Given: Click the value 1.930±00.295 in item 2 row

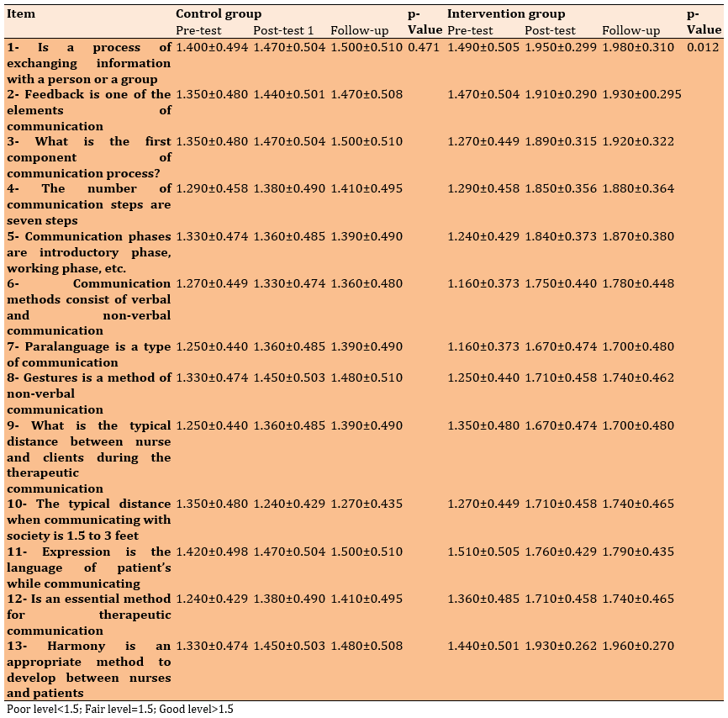Looking at the screenshot, I should tap(641, 94).
